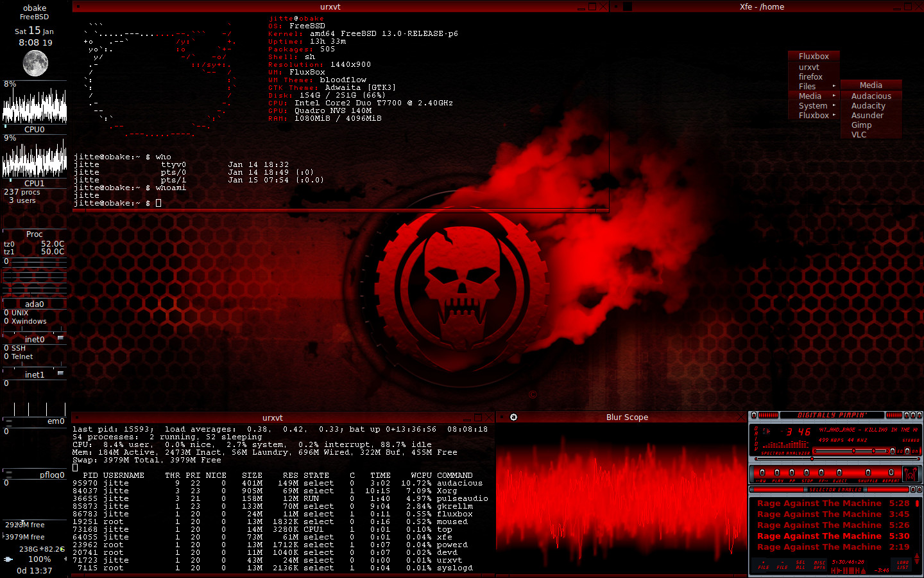Click the Audacious volume slider knob
924x578 pixels.
point(853,451)
